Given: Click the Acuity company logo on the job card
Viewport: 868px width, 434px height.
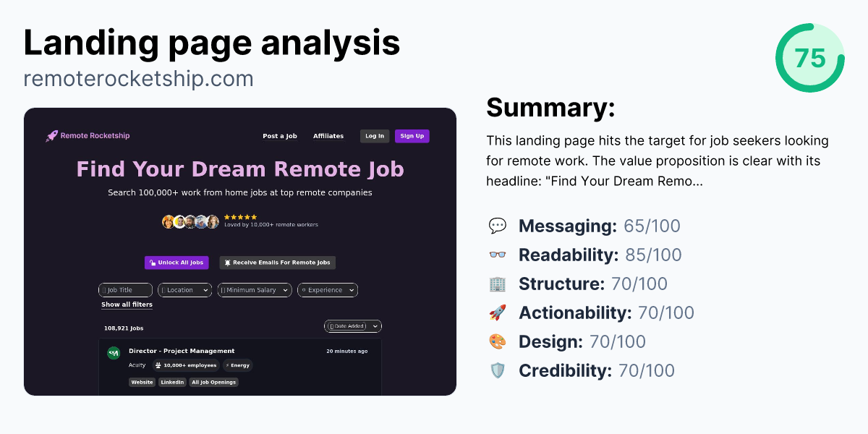Looking at the screenshot, I should pyautogui.click(x=114, y=353).
